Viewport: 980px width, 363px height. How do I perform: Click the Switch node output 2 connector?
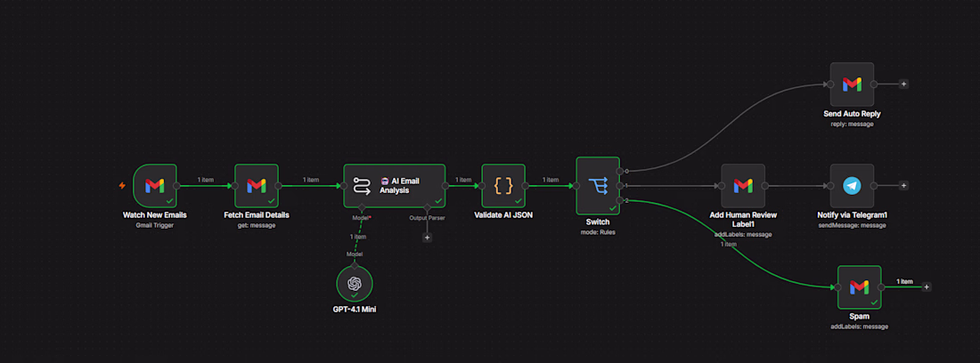pos(619,199)
